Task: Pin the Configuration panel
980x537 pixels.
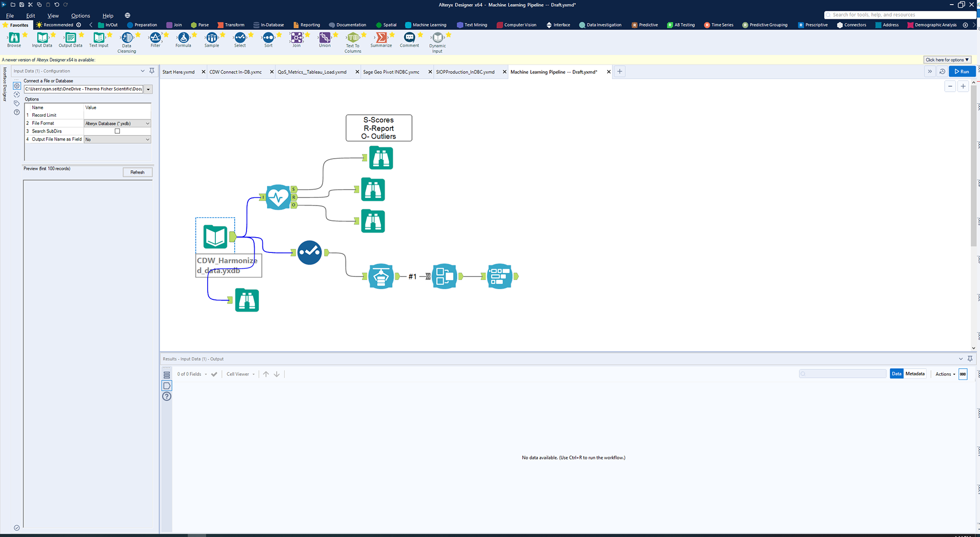Action: coord(152,71)
